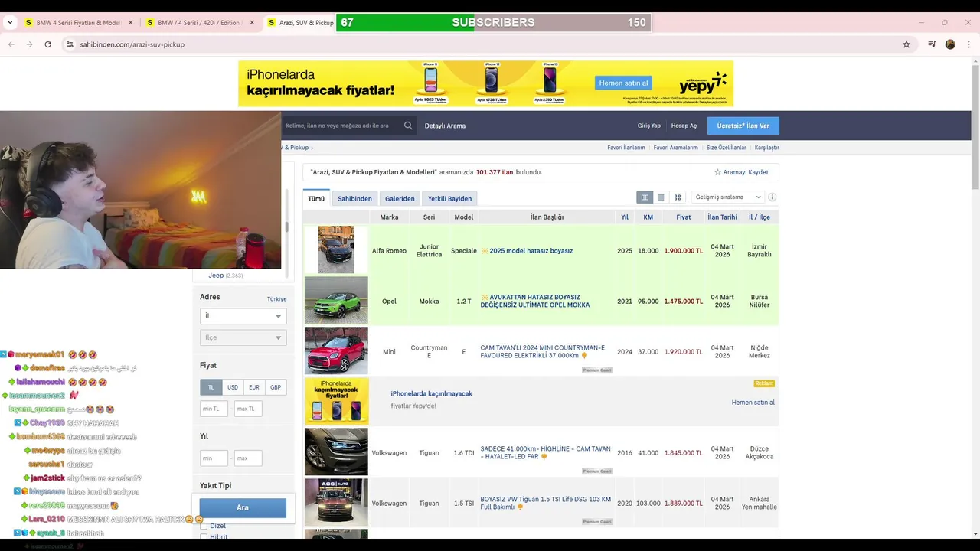980x551 pixels.
Task: Select the Sahibinden listings tab
Action: (x=354, y=198)
